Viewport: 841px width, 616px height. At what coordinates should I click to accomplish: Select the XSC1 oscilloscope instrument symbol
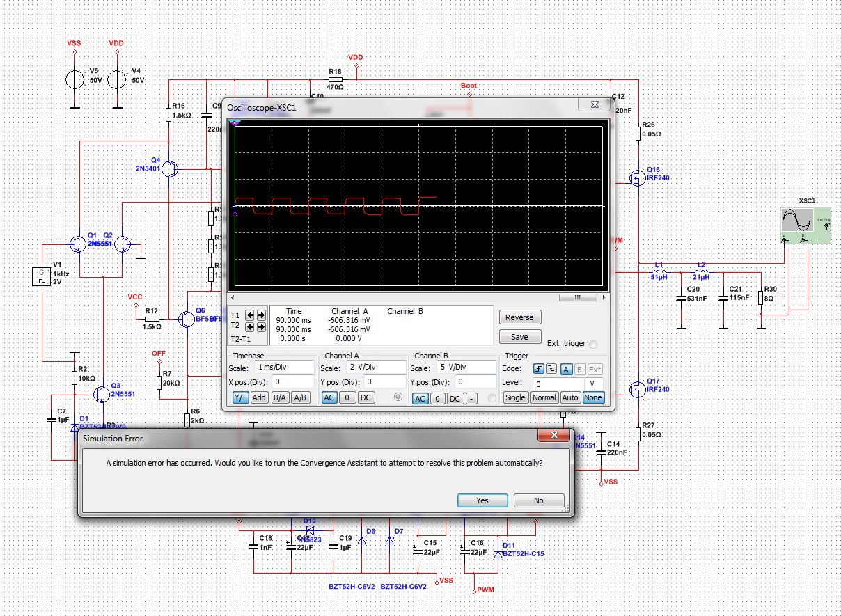pyautogui.click(x=805, y=224)
